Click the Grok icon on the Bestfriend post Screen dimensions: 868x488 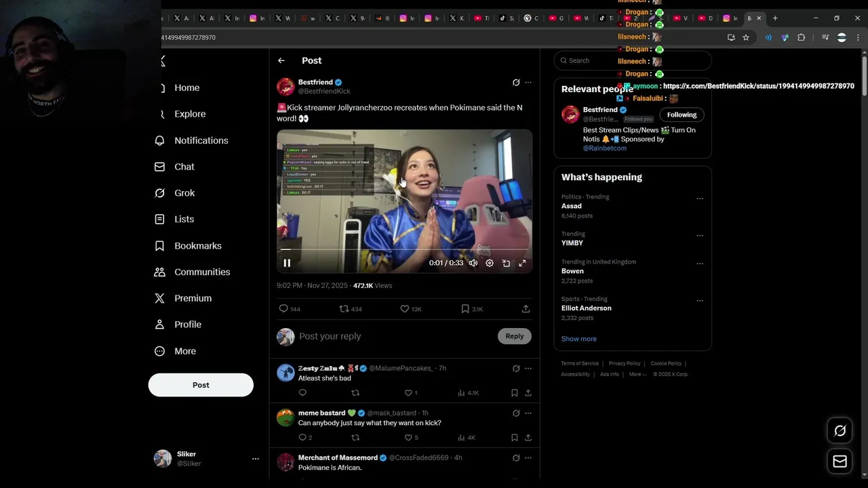(516, 83)
